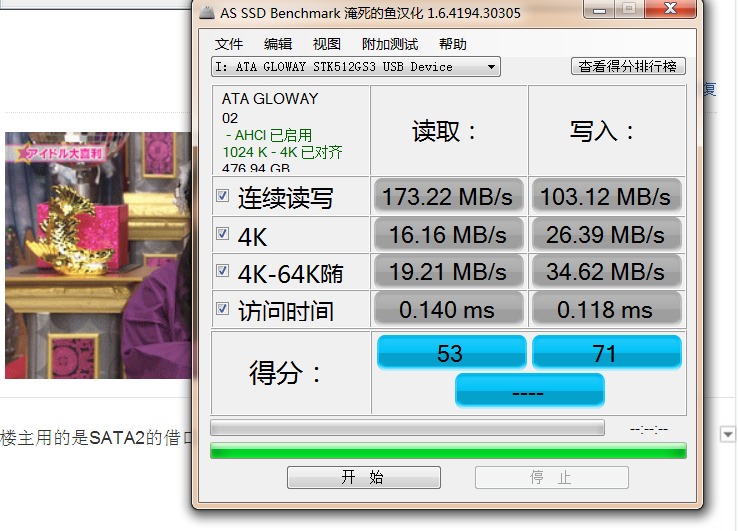Click the 0.140 ms read access time
Image resolution: width=738 pixels, height=531 pixels.
[449, 309]
